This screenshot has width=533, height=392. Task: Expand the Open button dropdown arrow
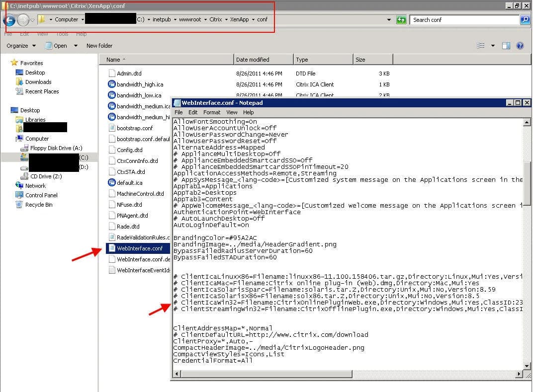76,46
